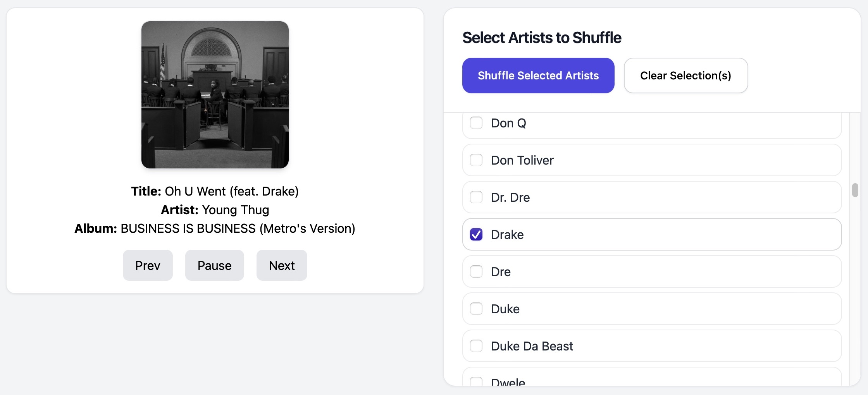Click the Select Artists to Shuffle heading
868x395 pixels.
541,38
